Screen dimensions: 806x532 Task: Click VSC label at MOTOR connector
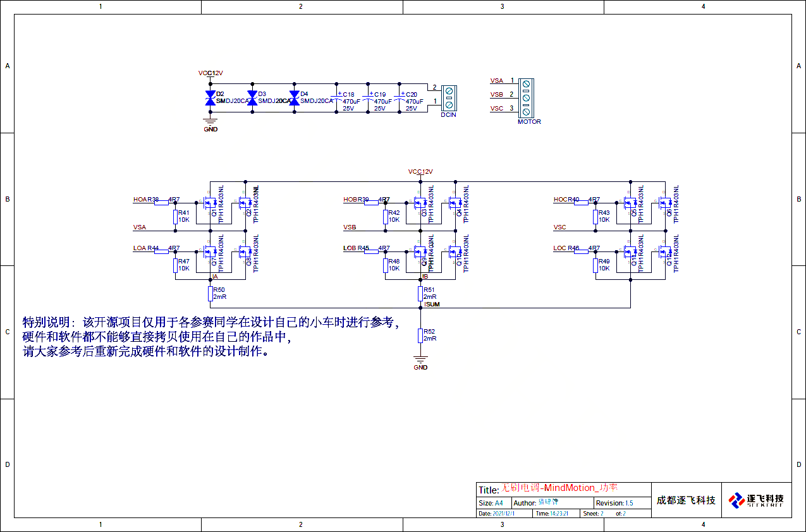pyautogui.click(x=497, y=109)
